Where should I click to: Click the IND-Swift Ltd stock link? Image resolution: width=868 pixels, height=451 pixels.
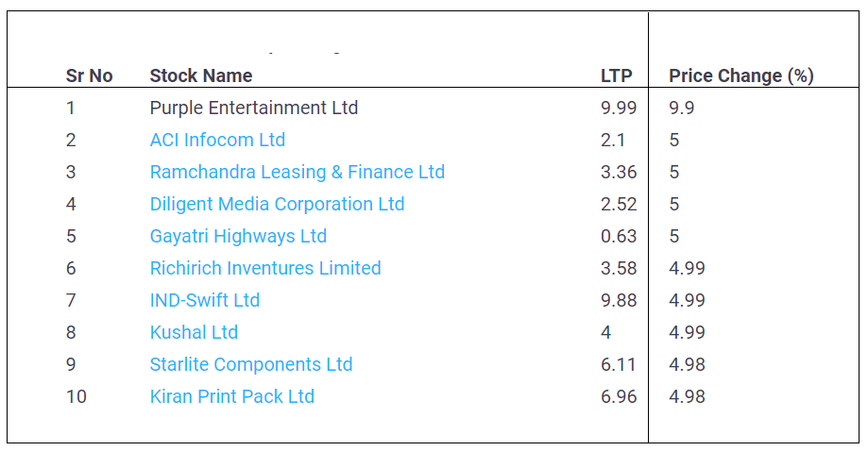tap(204, 300)
